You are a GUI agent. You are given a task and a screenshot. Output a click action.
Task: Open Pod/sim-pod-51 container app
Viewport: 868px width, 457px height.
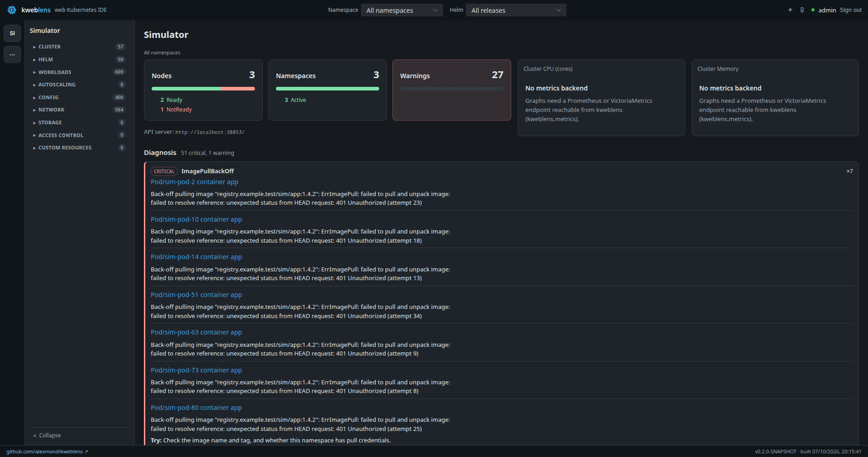click(196, 295)
